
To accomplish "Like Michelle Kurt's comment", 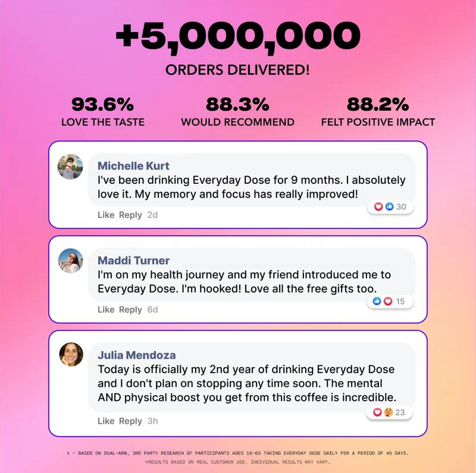I will click(106, 215).
